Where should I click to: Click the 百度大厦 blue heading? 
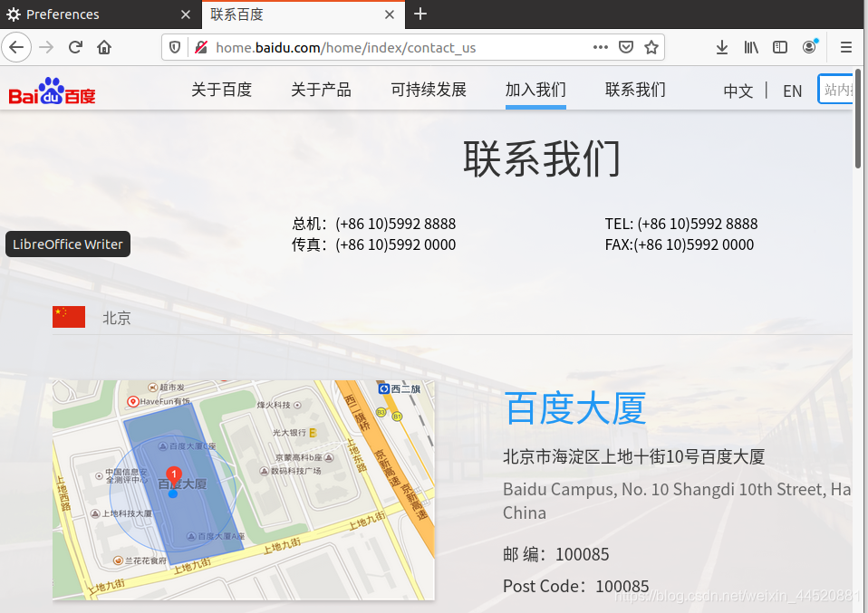[x=575, y=408]
